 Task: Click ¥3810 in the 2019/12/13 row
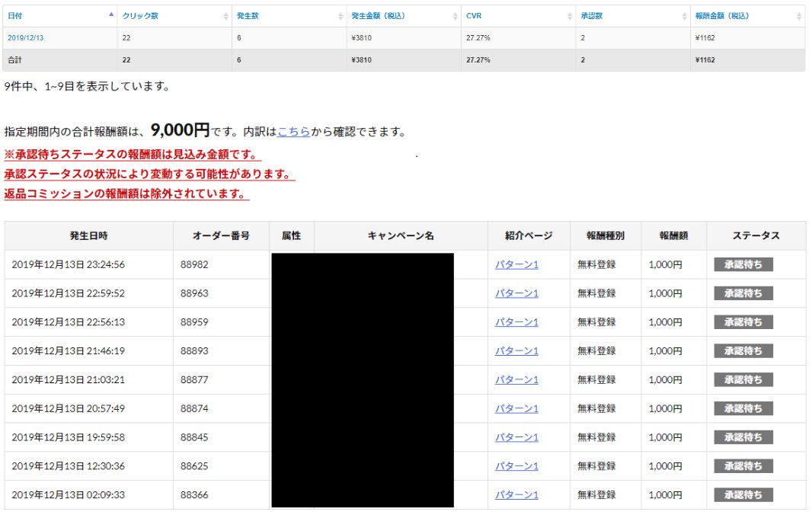362,38
